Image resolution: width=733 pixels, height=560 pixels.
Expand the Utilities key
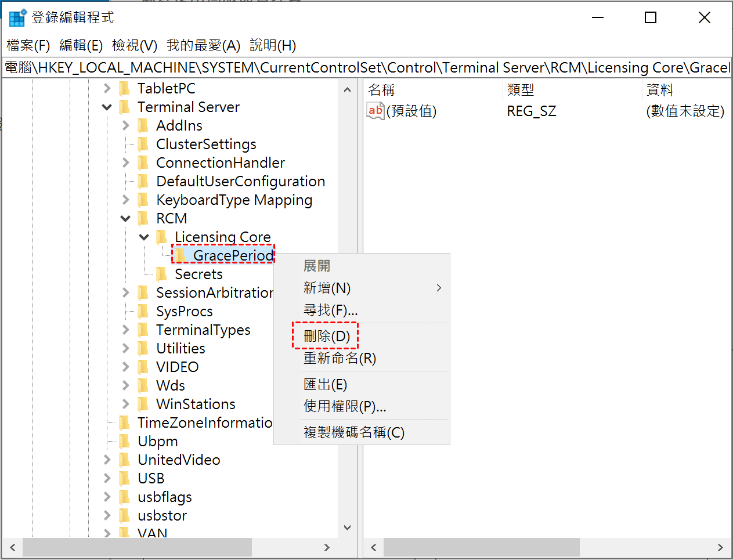click(x=125, y=348)
